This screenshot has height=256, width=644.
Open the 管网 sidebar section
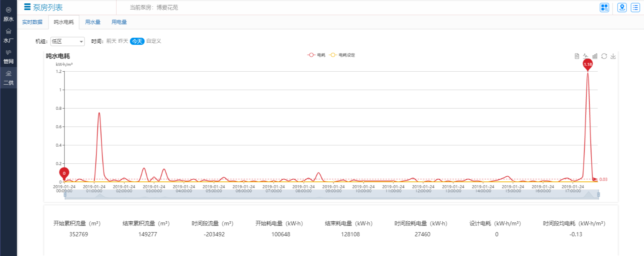(x=8, y=57)
